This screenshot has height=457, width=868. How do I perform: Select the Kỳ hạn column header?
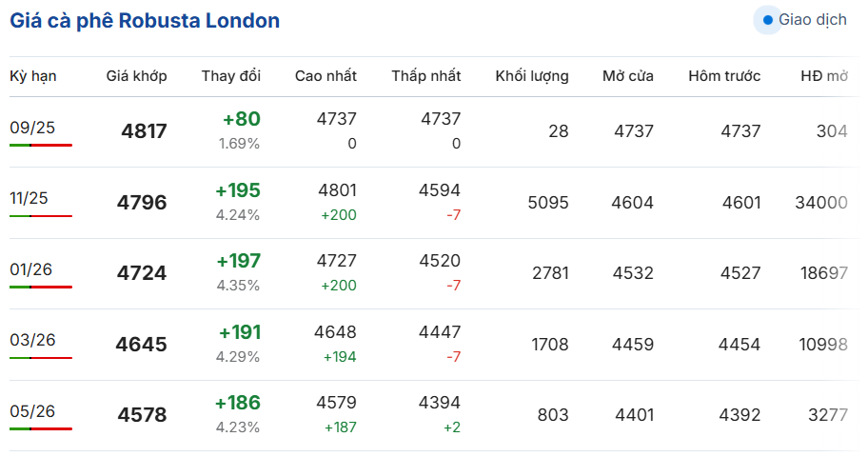(x=32, y=76)
